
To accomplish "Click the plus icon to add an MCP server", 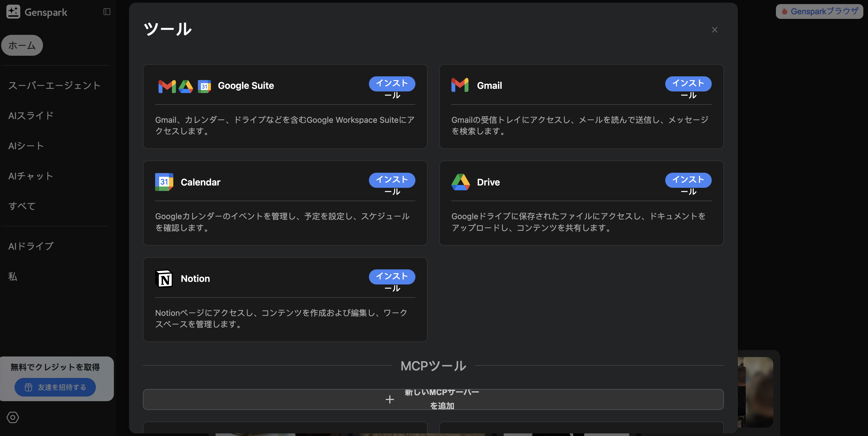I will pyautogui.click(x=390, y=399).
